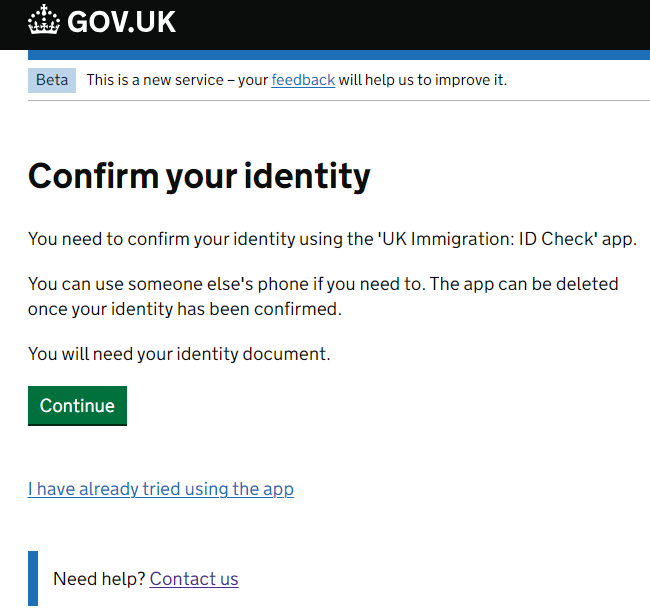Open the feedback link in banner
The width and height of the screenshot is (650, 612).
tap(303, 80)
